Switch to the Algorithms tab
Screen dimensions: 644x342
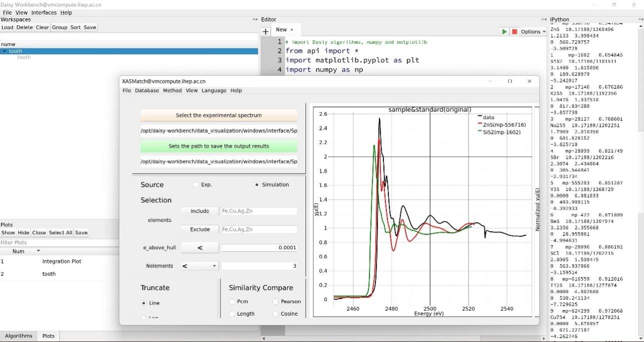click(x=18, y=336)
